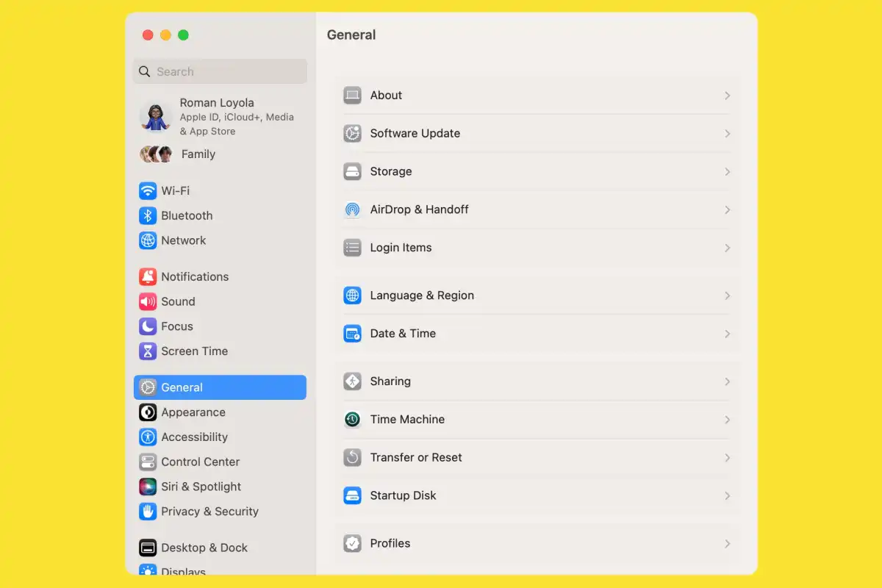Click the Siri & Spotlight icon

pyautogui.click(x=148, y=487)
